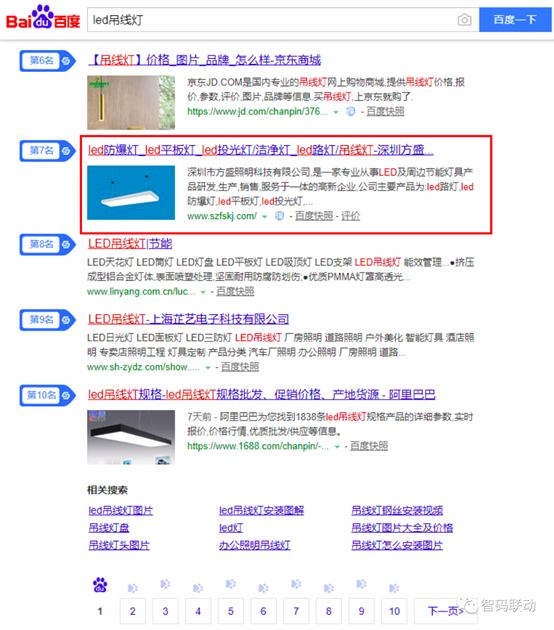Viewport: 554px width, 630px height.
Task: Select the 第10名 rank badge icon
Action: (47, 395)
